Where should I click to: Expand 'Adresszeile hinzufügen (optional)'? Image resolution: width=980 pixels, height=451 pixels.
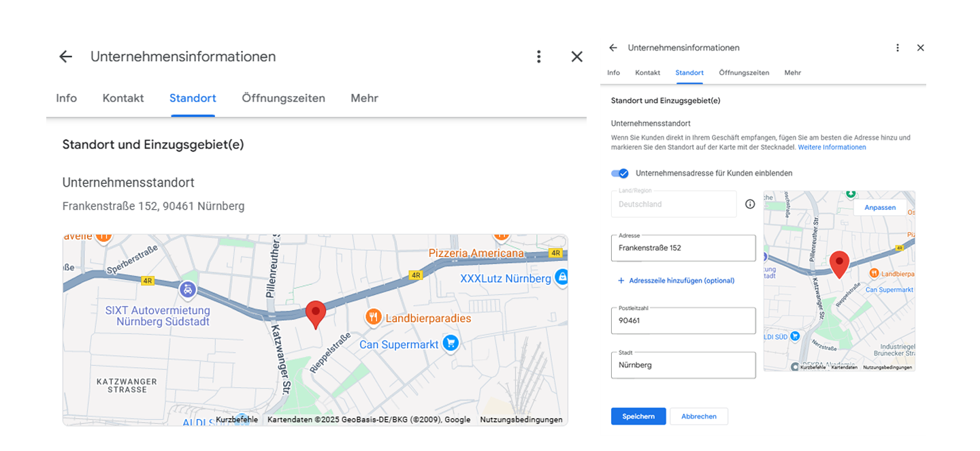[x=676, y=281]
